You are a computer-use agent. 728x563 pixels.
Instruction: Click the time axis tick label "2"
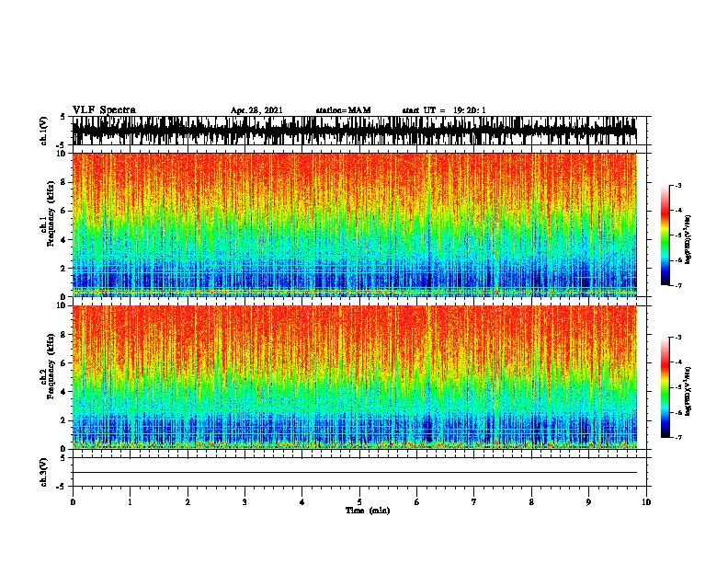pos(188,502)
